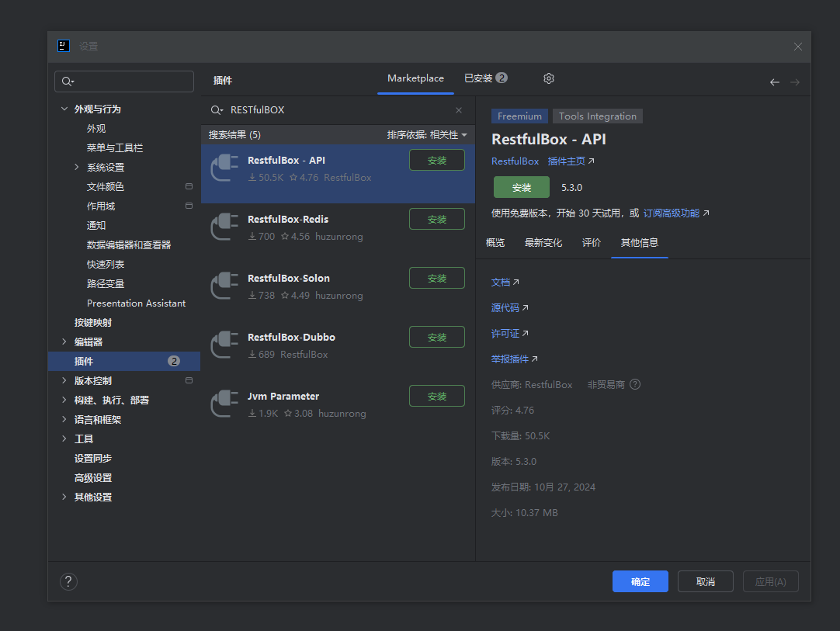The height and width of the screenshot is (631, 840).
Task: Cancel the dialog with 取消
Action: [x=706, y=581]
